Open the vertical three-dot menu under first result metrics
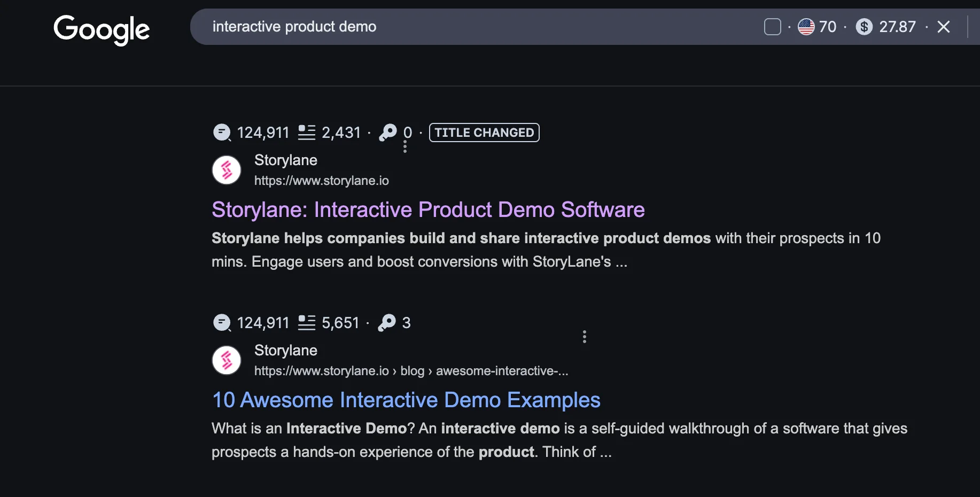 (x=405, y=147)
